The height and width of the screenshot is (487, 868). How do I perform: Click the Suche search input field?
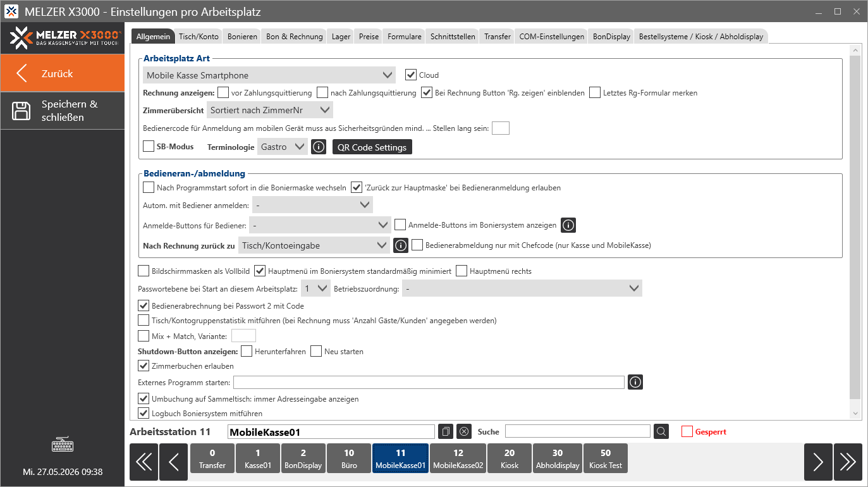coord(578,431)
